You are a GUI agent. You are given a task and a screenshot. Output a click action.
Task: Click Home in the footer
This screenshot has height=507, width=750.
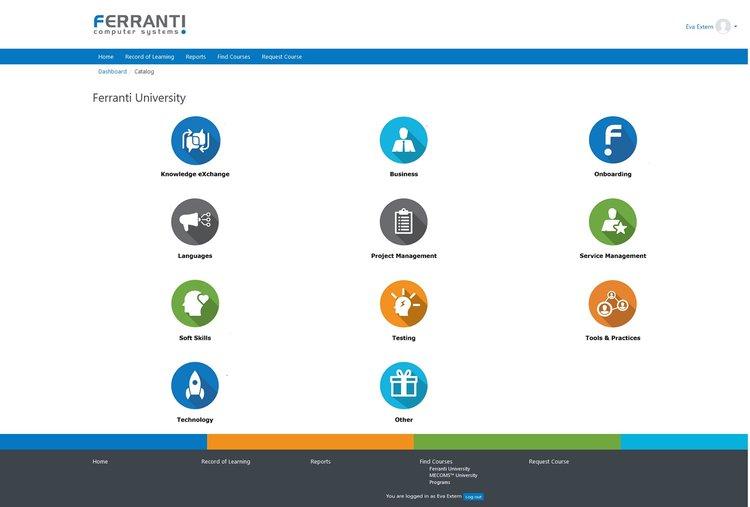(100, 462)
